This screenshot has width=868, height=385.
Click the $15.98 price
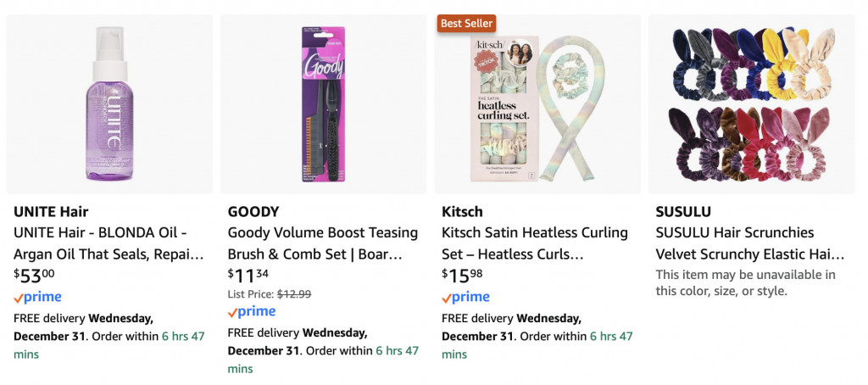click(x=462, y=275)
